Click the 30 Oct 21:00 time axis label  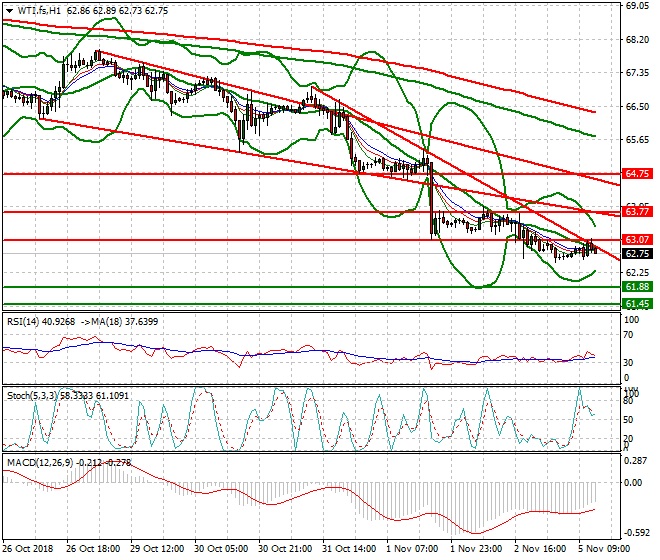point(285,549)
